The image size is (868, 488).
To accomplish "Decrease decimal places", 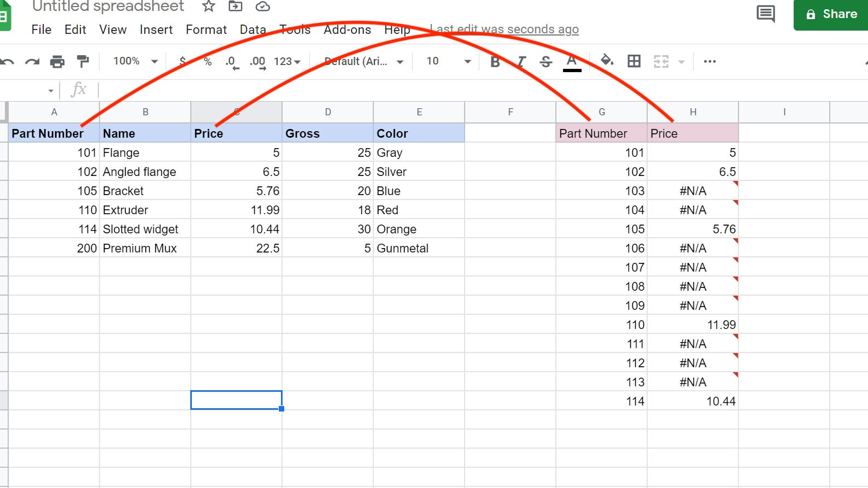I will coord(232,62).
